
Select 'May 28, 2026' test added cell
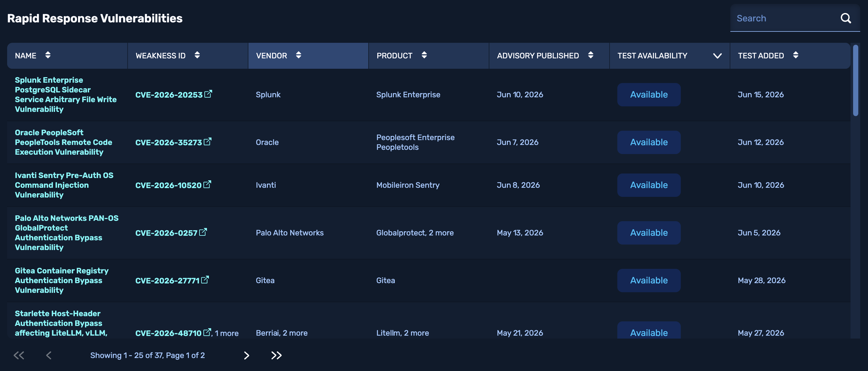click(x=761, y=280)
